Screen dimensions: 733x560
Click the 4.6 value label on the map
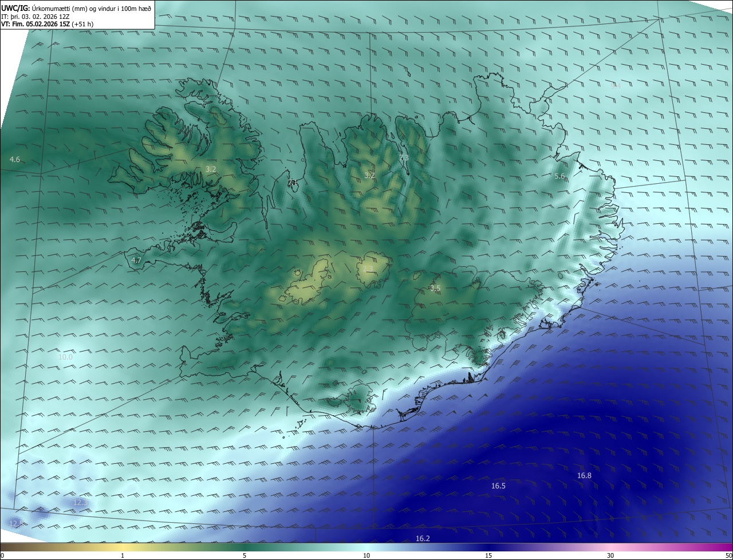[x=15, y=160]
